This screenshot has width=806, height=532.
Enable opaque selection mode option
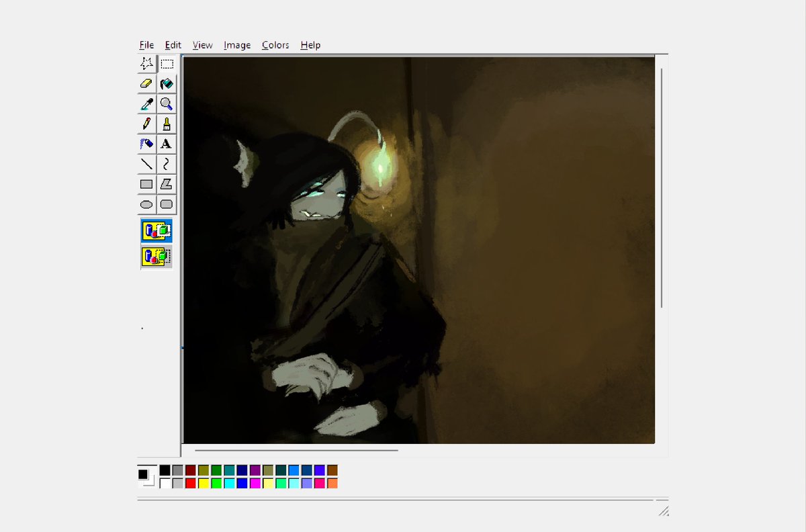tap(156, 230)
